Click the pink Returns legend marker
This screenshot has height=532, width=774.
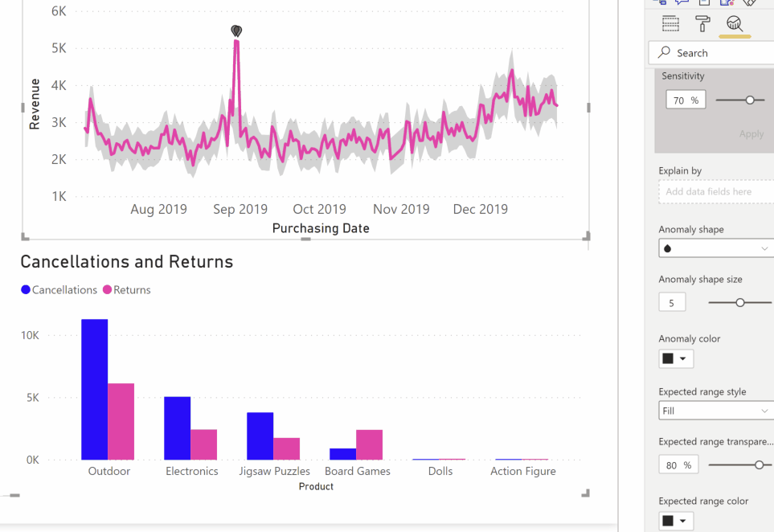pyautogui.click(x=107, y=290)
